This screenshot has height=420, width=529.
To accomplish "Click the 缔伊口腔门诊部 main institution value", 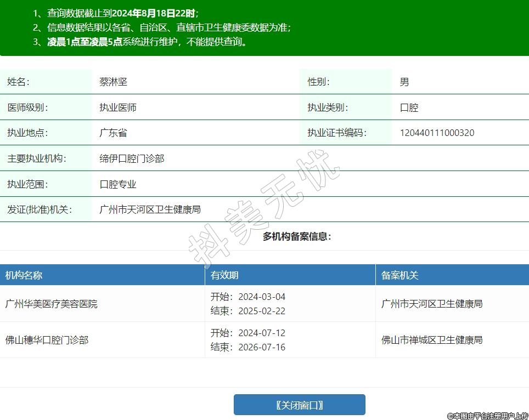I will point(132,158).
